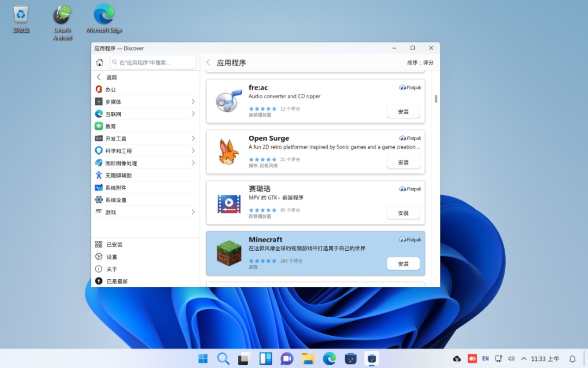Open the 关于 page
The image size is (588, 368).
point(109,269)
